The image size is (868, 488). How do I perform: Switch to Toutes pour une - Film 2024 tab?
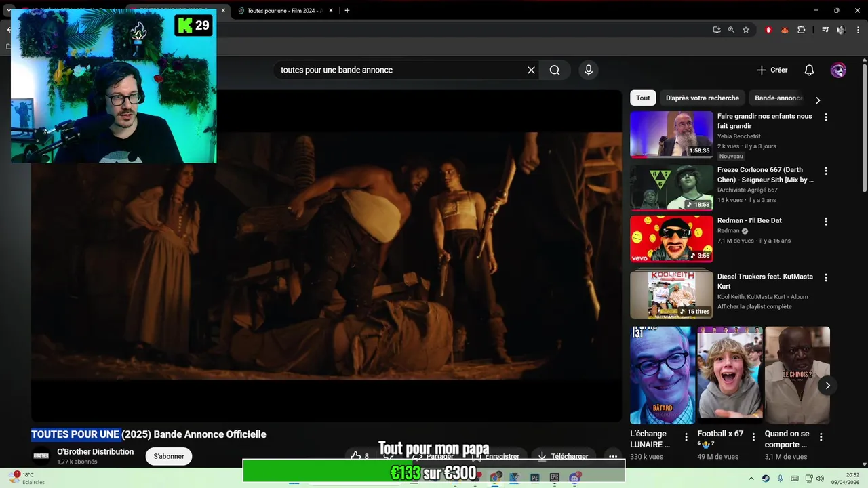click(x=283, y=10)
